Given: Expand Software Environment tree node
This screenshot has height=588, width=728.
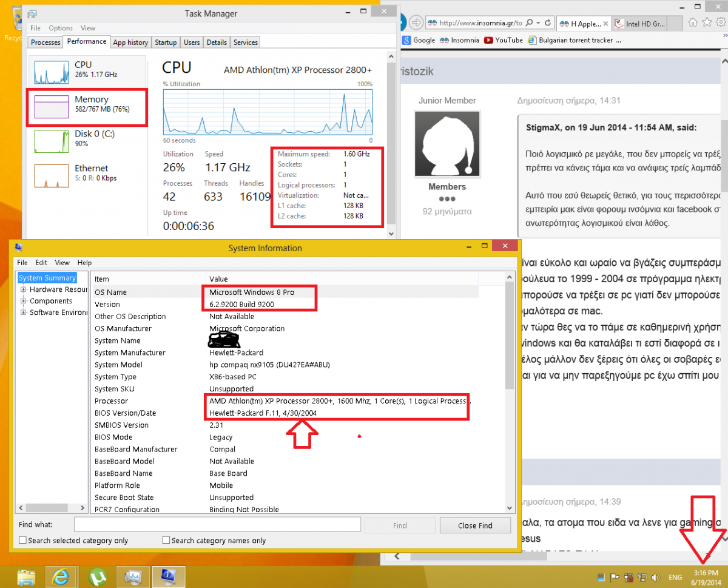Looking at the screenshot, I should (x=24, y=313).
